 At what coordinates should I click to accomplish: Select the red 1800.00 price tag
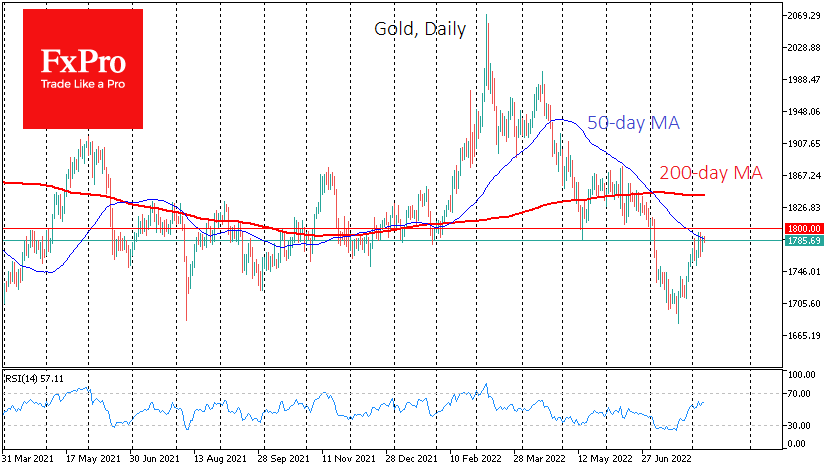click(804, 229)
